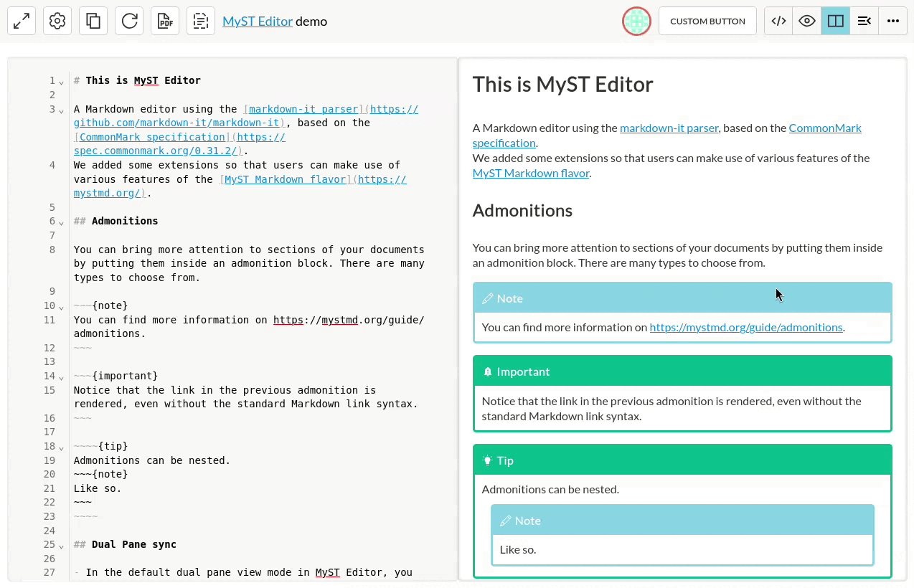Click '# This is MyST Editor' source line
The image size is (914, 588).
137,80
